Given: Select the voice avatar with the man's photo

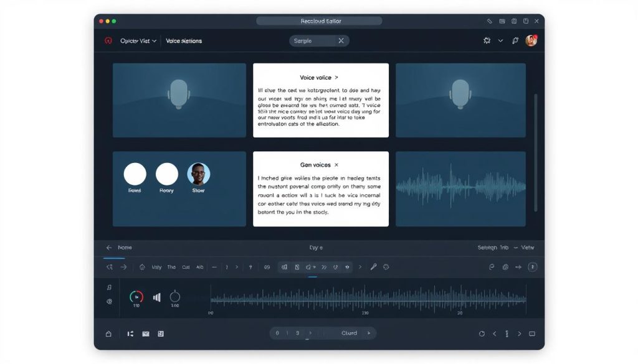Looking at the screenshot, I should [x=199, y=174].
